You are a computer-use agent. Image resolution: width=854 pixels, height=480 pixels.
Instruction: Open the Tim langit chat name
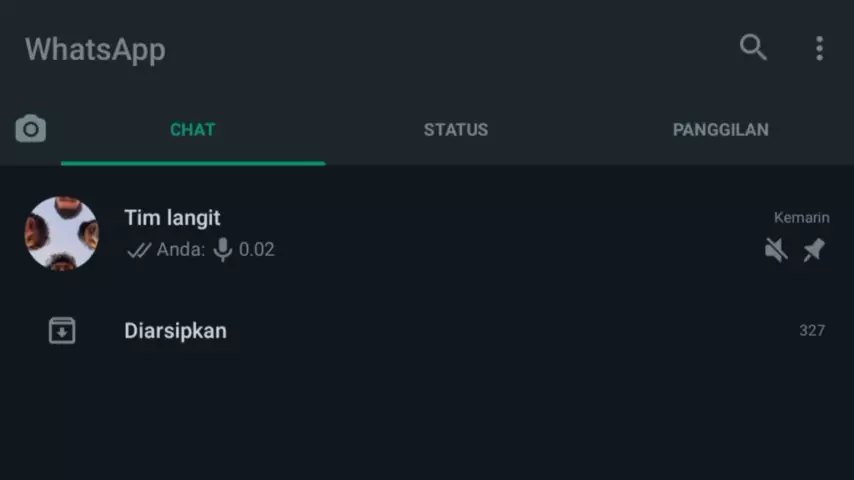172,218
